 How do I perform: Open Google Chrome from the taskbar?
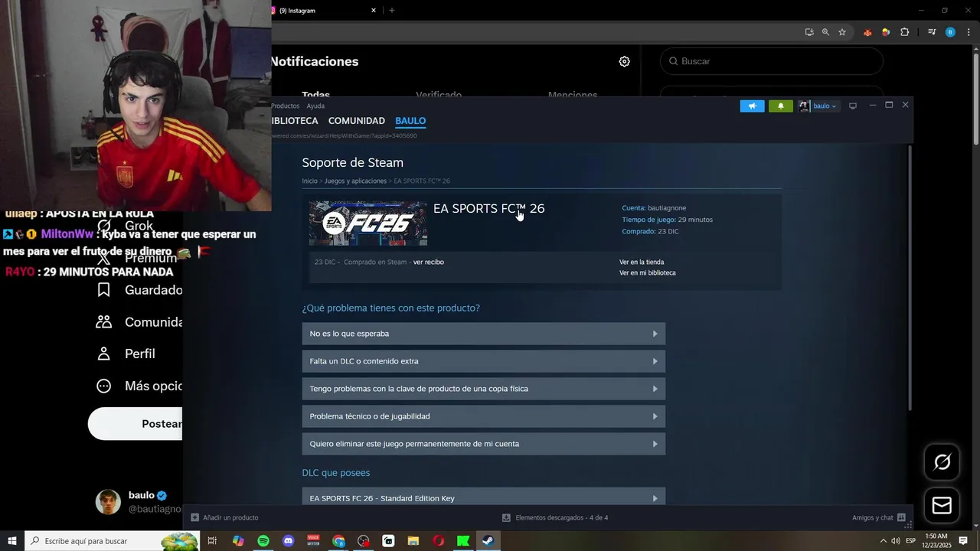338,541
